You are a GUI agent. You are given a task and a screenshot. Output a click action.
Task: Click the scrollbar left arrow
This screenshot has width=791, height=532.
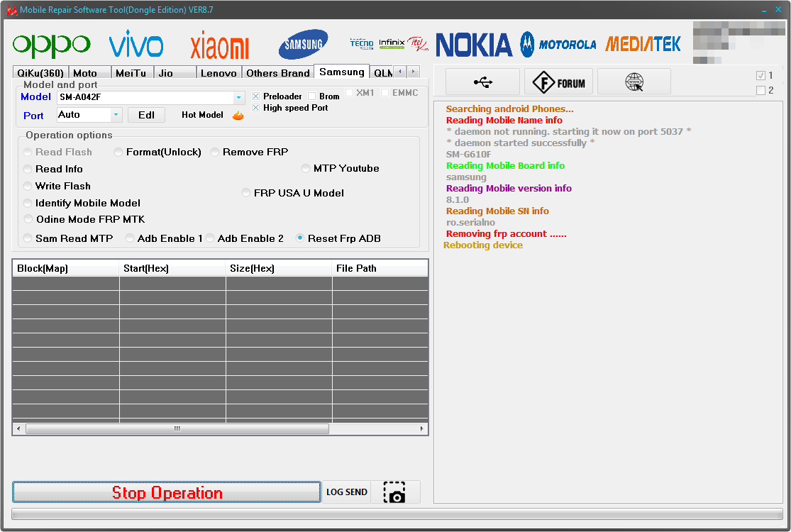[x=18, y=428]
